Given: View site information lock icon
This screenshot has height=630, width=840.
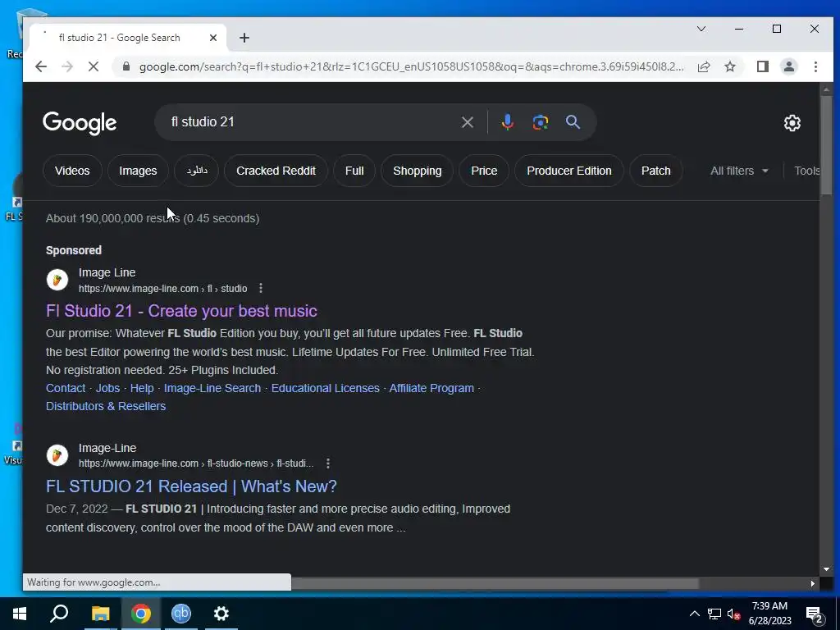Looking at the screenshot, I should [126, 66].
